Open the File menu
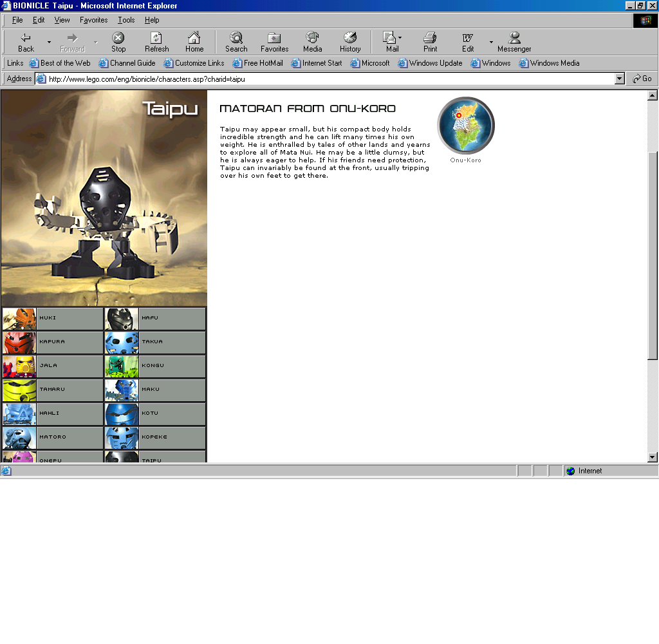This screenshot has width=659, height=644. pyautogui.click(x=17, y=20)
